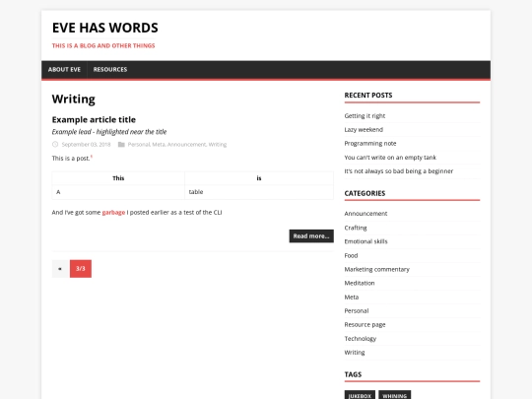
Task: Select the Resource page category
Action: click(x=365, y=325)
